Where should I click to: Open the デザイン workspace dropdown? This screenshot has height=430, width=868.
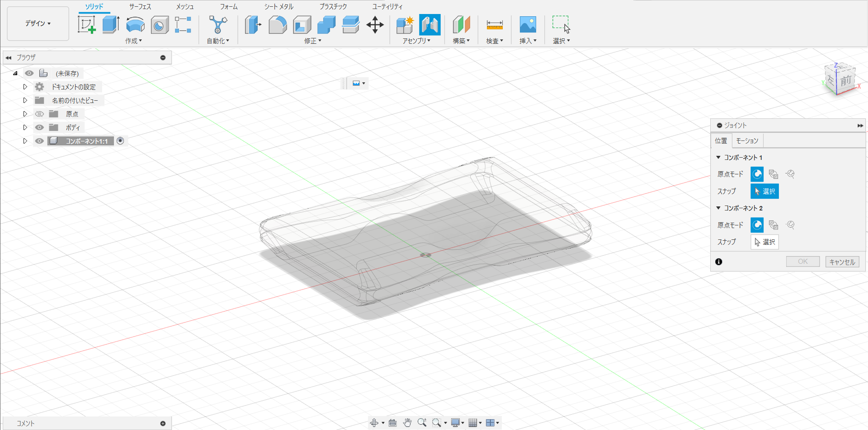click(38, 23)
